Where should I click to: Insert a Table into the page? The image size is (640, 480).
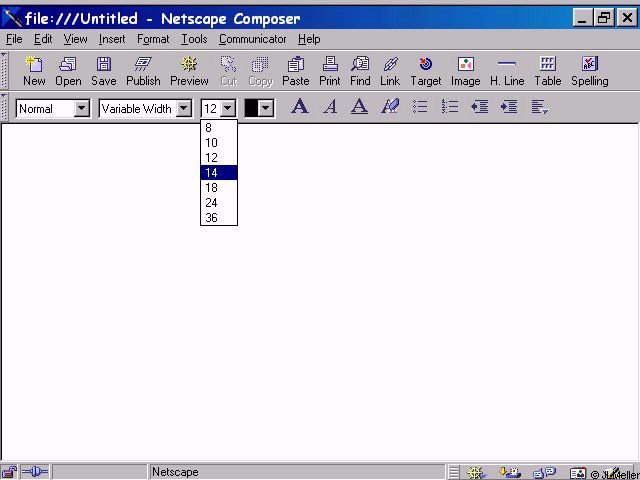pyautogui.click(x=548, y=71)
